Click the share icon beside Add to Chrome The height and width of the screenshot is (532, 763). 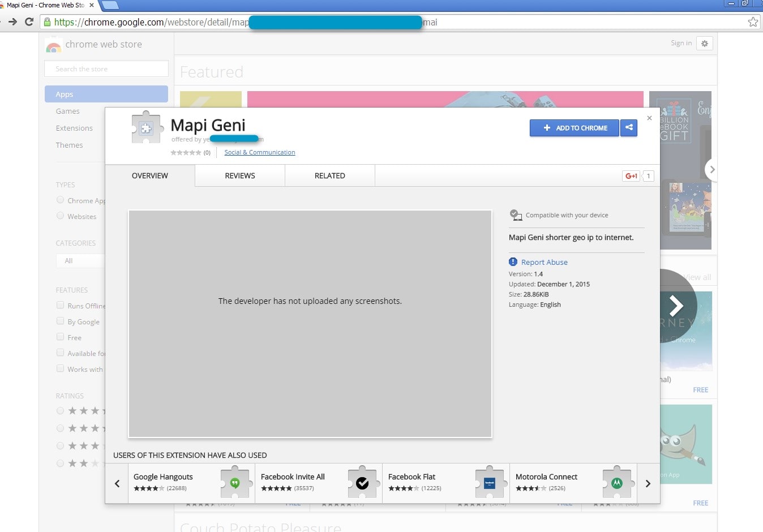click(629, 128)
